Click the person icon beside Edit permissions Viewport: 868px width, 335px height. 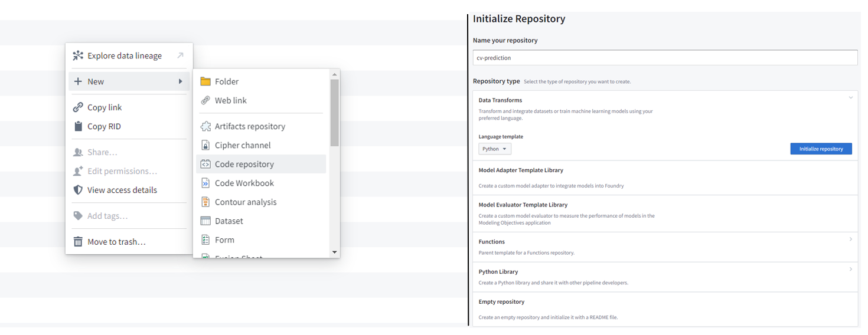pyautogui.click(x=78, y=171)
